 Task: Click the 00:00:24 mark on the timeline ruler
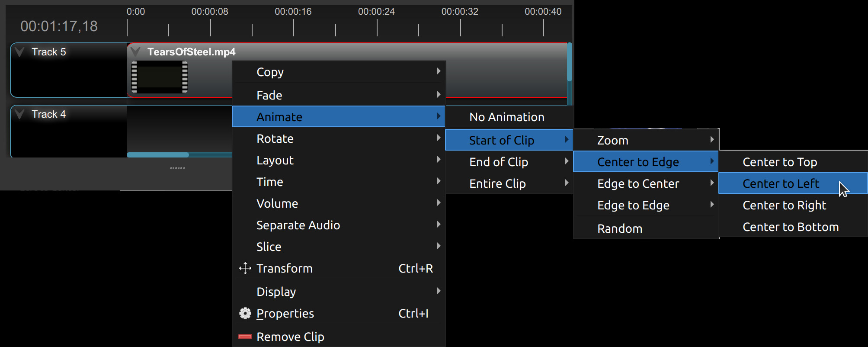pos(376,12)
